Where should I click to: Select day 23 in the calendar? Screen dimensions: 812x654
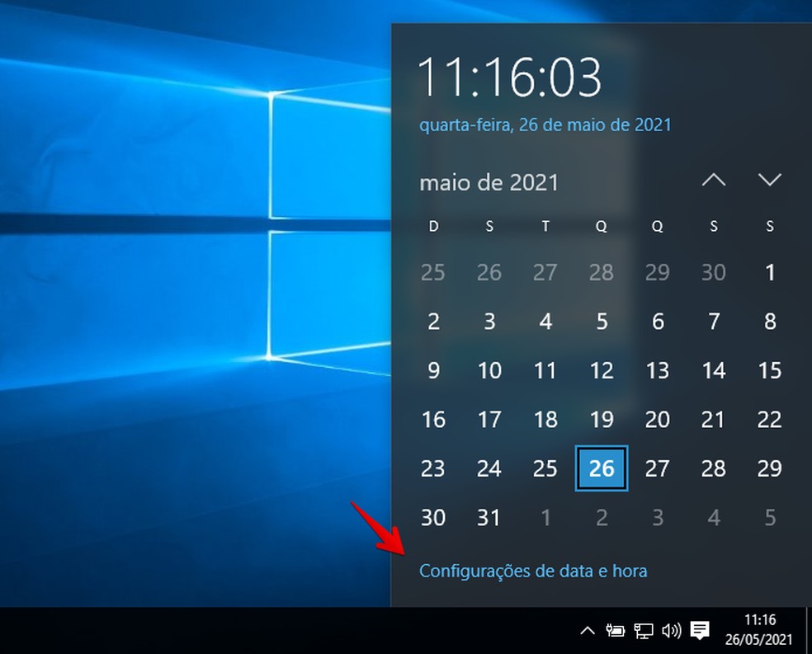(x=433, y=468)
